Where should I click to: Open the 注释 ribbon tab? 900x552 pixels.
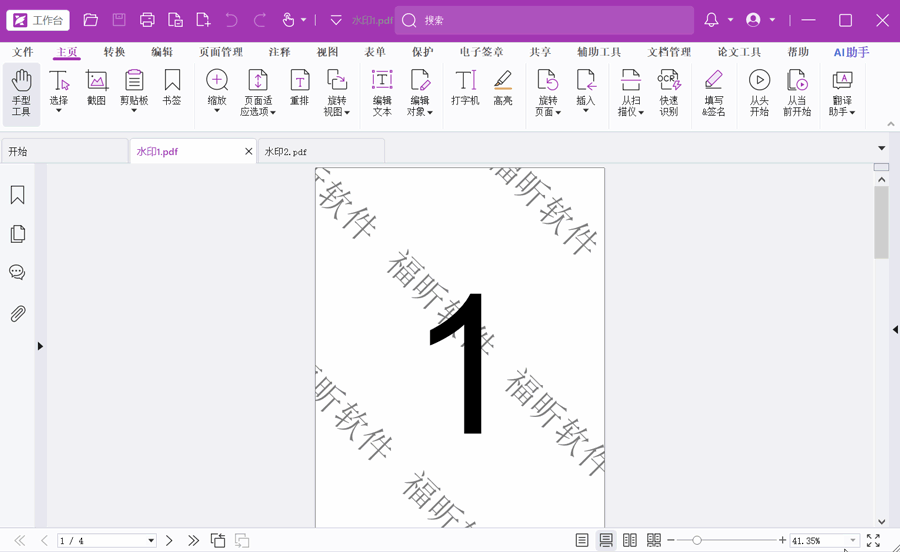pyautogui.click(x=279, y=52)
